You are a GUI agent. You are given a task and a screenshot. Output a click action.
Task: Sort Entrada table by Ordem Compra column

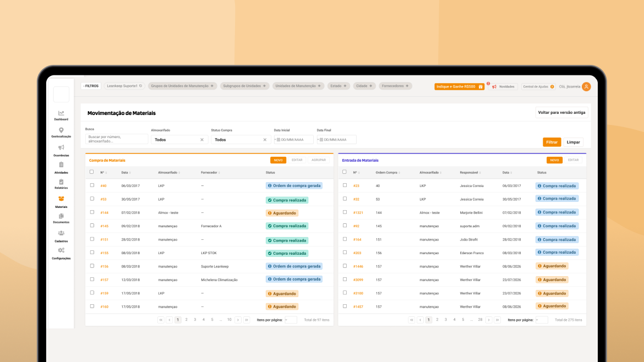pos(388,173)
